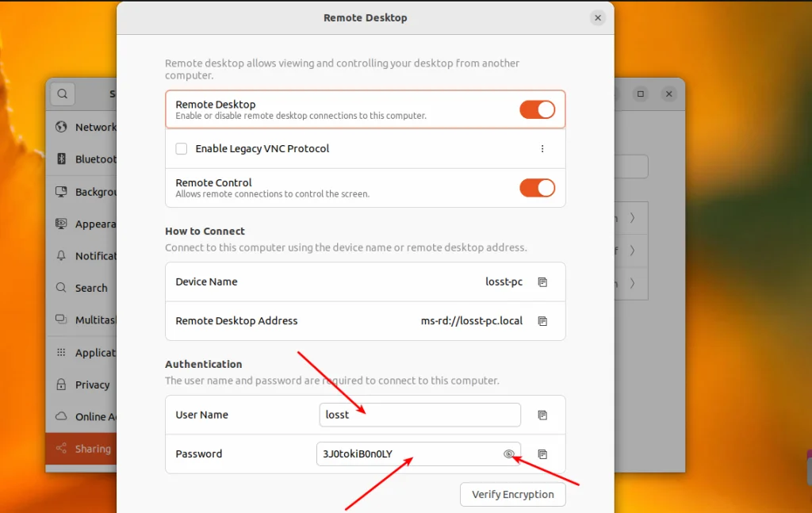Copy the User Name field

(x=542, y=415)
